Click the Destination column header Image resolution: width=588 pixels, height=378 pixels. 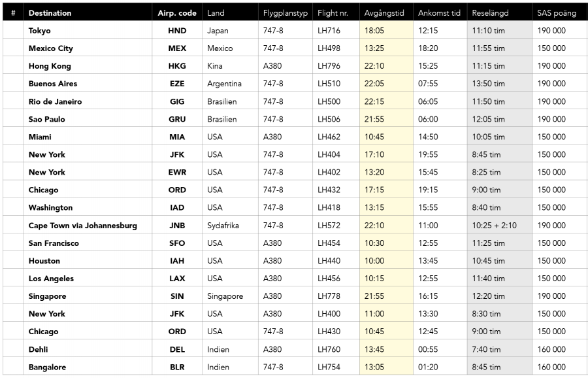click(50, 13)
